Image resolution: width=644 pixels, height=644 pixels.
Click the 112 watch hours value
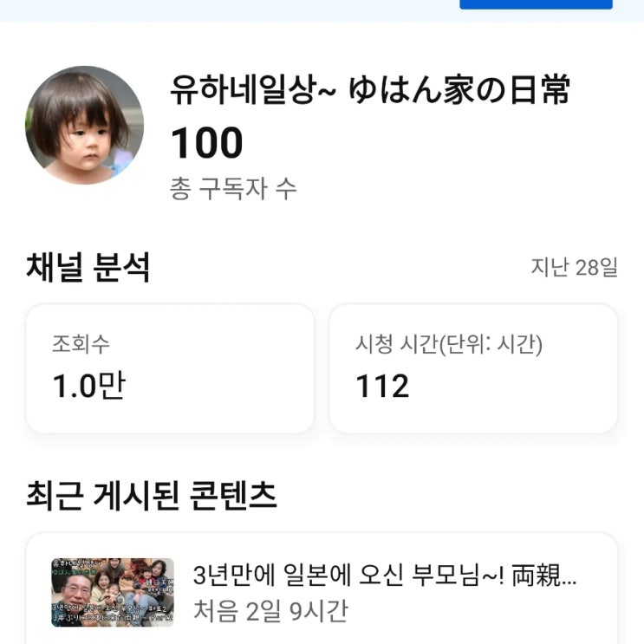[x=382, y=387]
